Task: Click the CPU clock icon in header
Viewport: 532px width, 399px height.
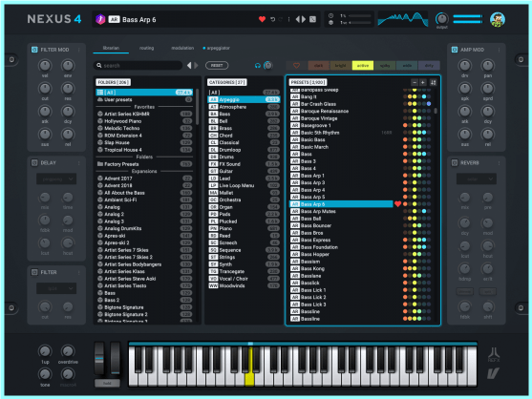Action: [x=330, y=15]
